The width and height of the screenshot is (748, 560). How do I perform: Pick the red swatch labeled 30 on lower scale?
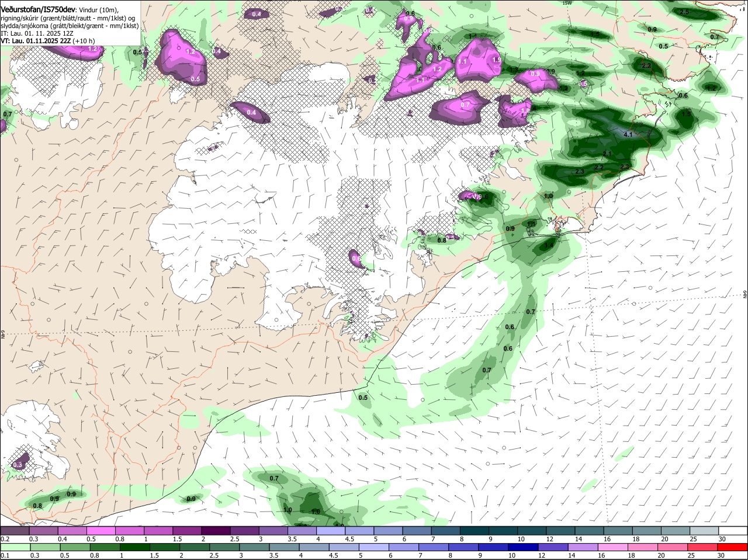pos(732,548)
